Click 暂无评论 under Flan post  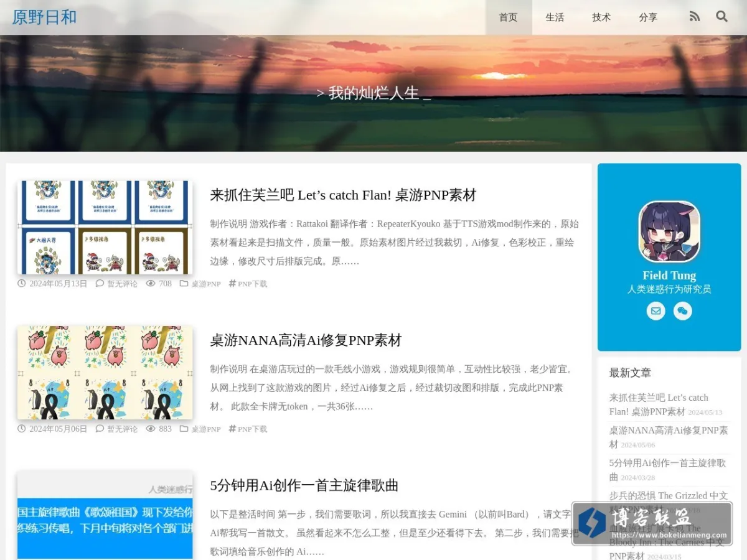122,284
